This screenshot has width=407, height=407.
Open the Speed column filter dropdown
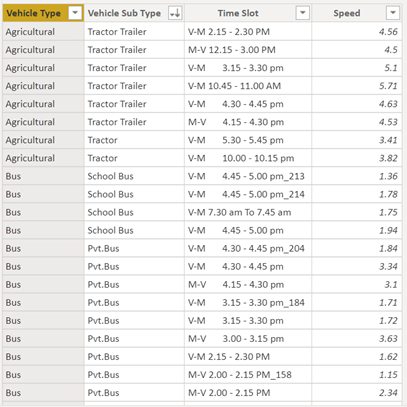393,13
